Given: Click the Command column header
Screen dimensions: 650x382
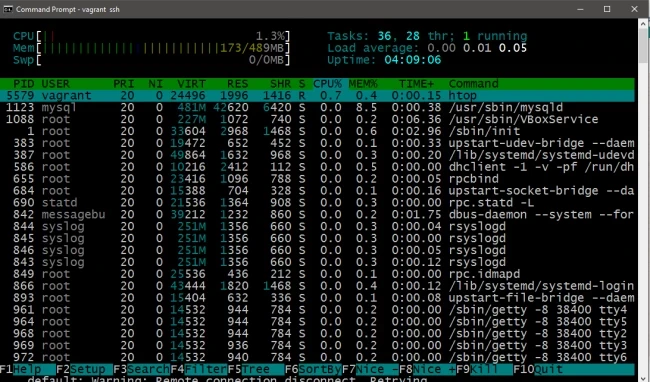Looking at the screenshot, I should [x=474, y=84].
